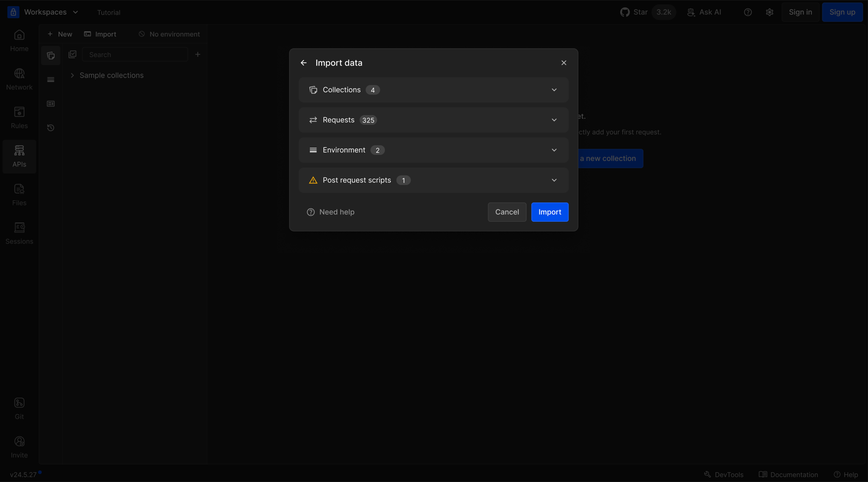Open the runner panel icon below environments
Viewport: 868px width, 482px height.
(x=50, y=104)
